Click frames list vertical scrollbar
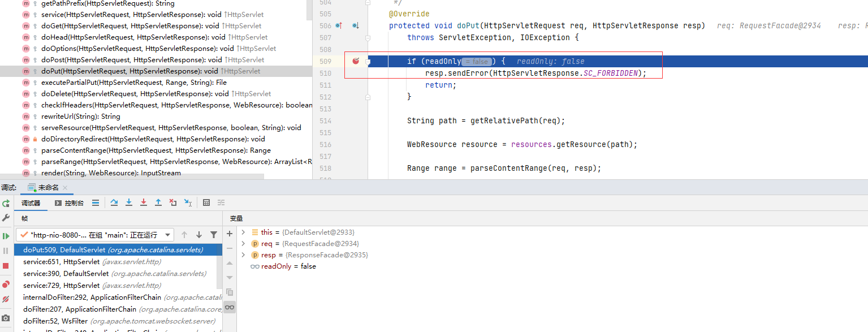868x332 pixels. (219, 266)
